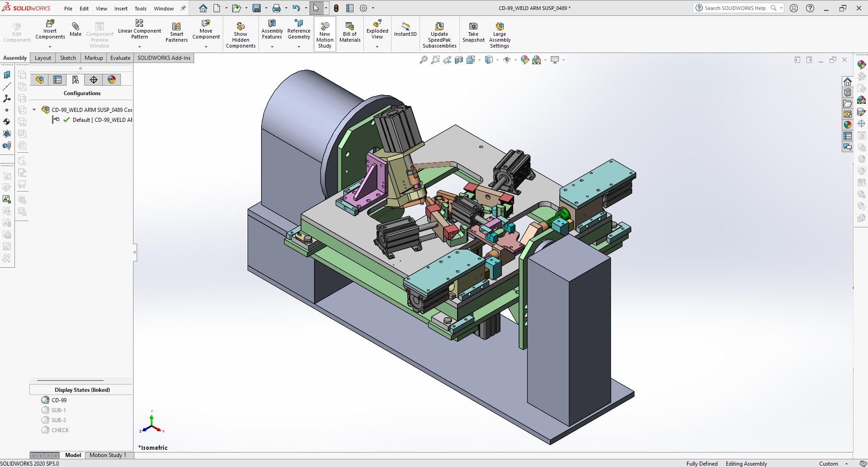Screen dimensions: 868x467
Task: Switch to the Evaluate tab
Action: tap(120, 58)
